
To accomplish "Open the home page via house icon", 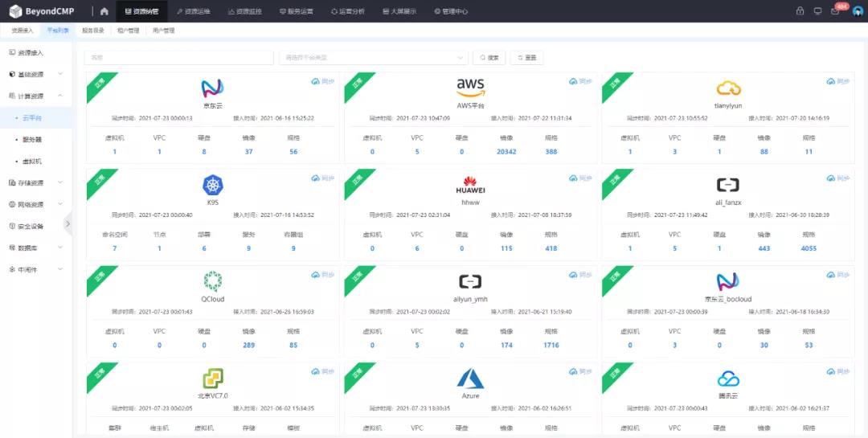I will (104, 11).
